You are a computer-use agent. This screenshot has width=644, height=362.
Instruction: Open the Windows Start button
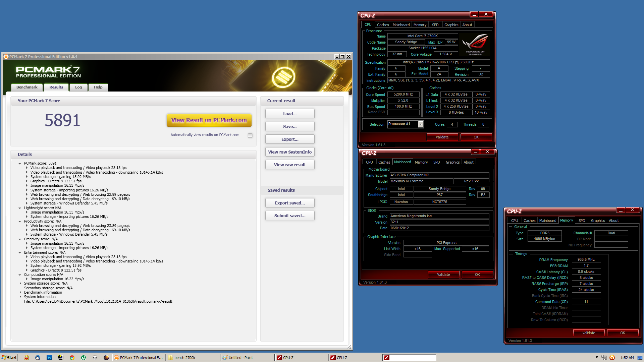9,358
